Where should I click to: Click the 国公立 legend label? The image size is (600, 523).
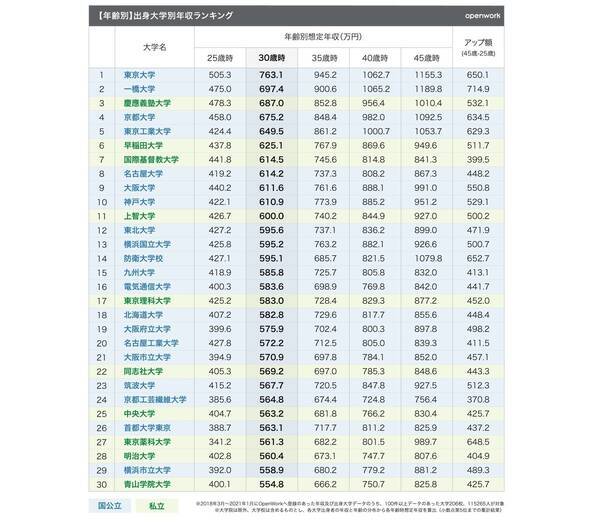(110, 506)
